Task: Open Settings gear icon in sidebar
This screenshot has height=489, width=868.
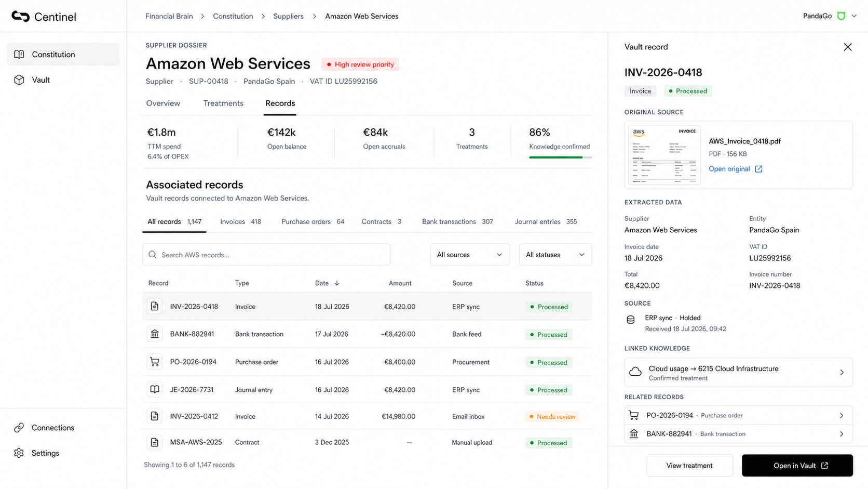Action: point(19,453)
